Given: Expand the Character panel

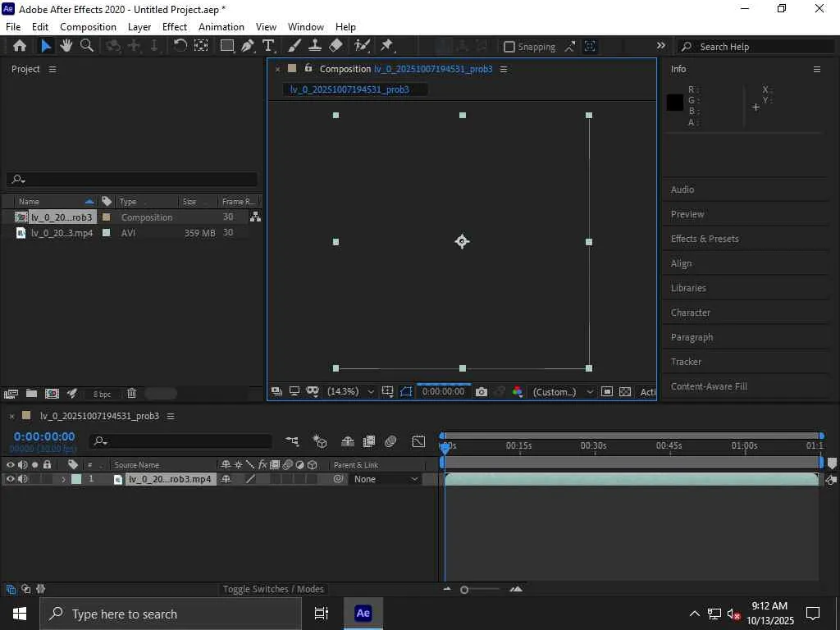Looking at the screenshot, I should click(x=746, y=313).
